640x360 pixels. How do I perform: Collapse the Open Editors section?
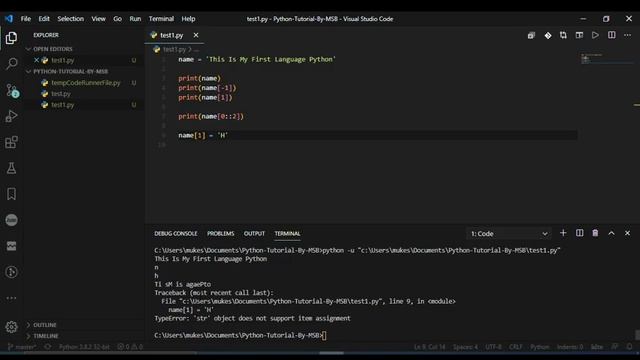[53, 49]
